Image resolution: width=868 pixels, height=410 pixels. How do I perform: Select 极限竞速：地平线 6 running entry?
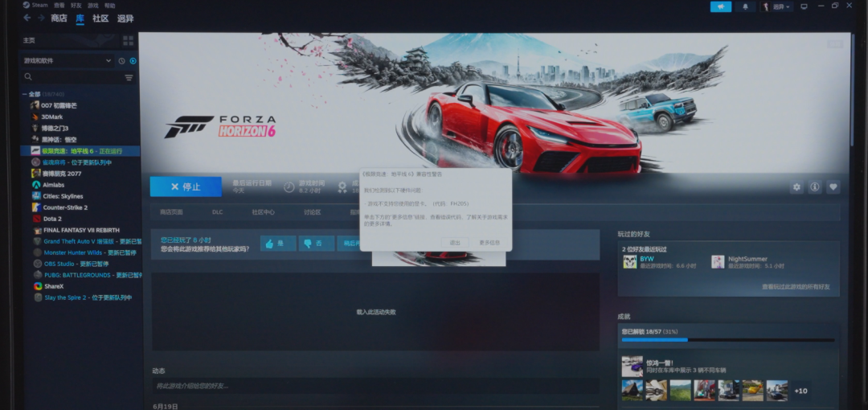click(x=80, y=150)
